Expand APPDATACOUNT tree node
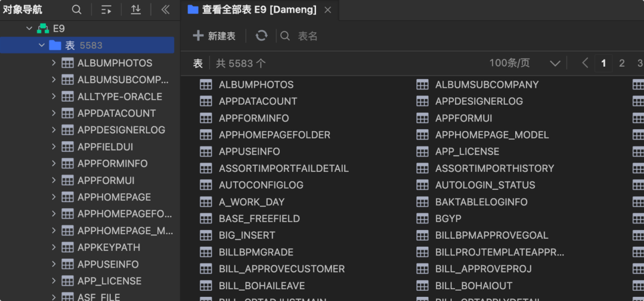Viewport: 644px width, 301px height. coord(54,113)
